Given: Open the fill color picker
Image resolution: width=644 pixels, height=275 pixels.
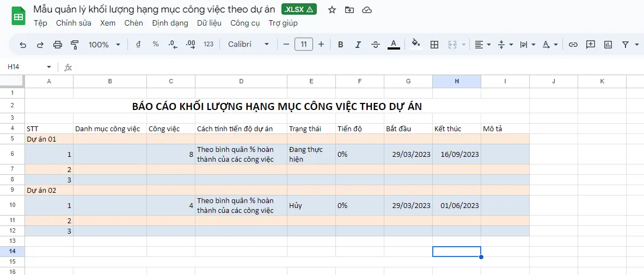Looking at the screenshot, I should (x=416, y=45).
